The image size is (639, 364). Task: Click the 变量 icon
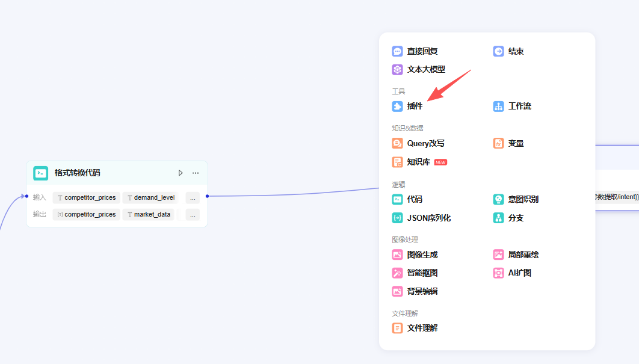pos(498,143)
